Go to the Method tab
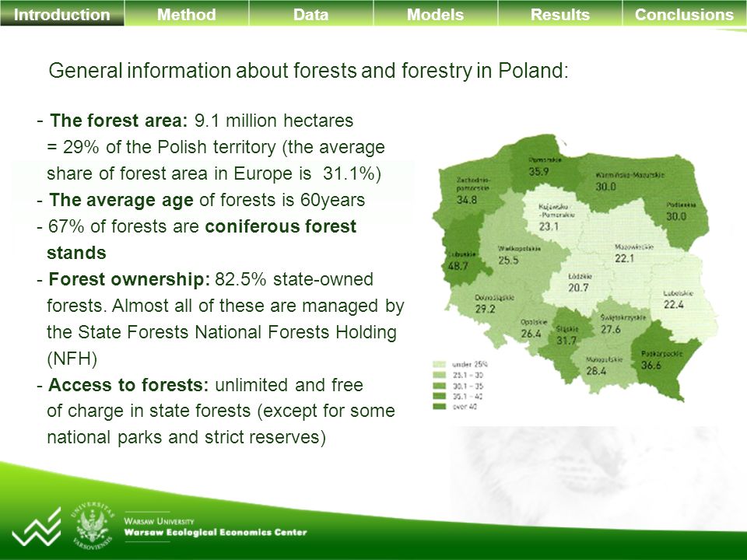Viewport: 747px width, 560px height. pyautogui.click(x=186, y=13)
